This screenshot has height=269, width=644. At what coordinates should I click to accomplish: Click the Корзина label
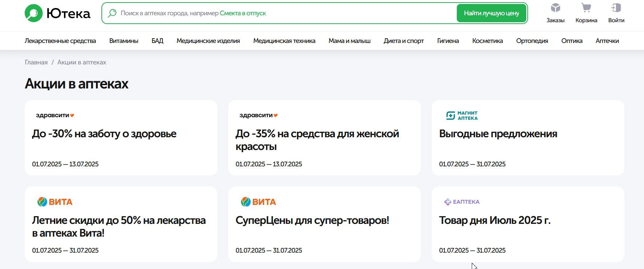[586, 20]
